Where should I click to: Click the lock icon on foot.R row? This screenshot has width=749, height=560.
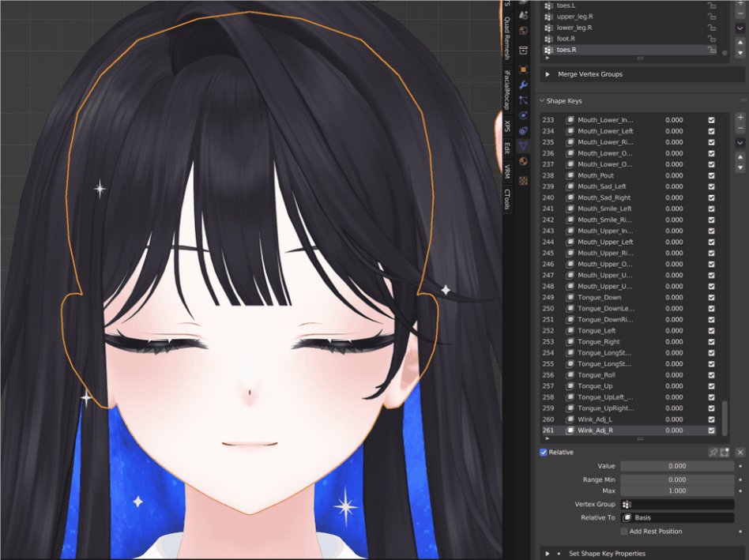pos(712,39)
